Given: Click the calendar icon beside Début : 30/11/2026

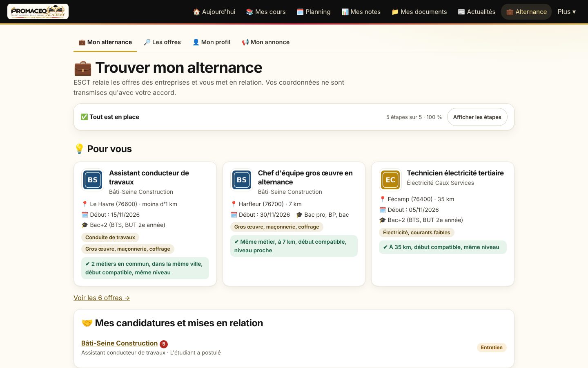Looking at the screenshot, I should [x=234, y=215].
